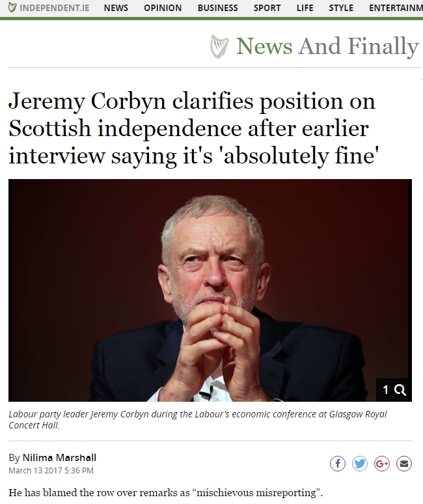Image resolution: width=423 pixels, height=504 pixels.
Task: Enlarge the Jeremy Corbyn article photo
Action: [210, 290]
